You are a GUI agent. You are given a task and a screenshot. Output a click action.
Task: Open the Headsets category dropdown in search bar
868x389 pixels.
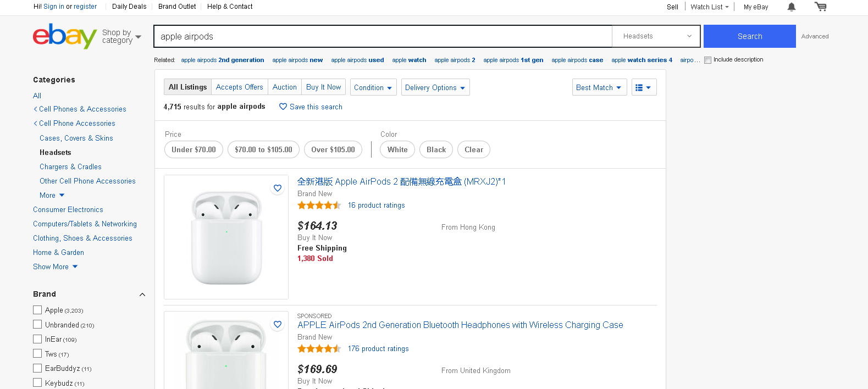pyautogui.click(x=656, y=36)
